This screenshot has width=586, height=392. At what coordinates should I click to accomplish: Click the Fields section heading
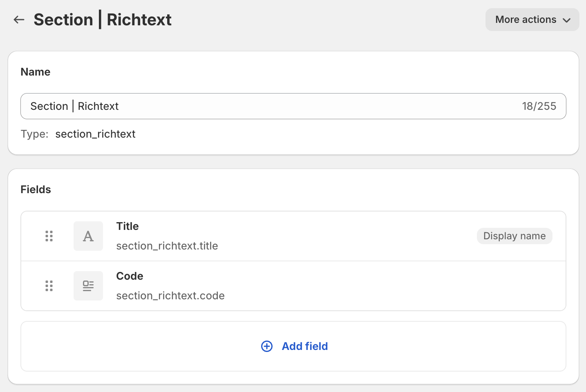[x=36, y=189]
